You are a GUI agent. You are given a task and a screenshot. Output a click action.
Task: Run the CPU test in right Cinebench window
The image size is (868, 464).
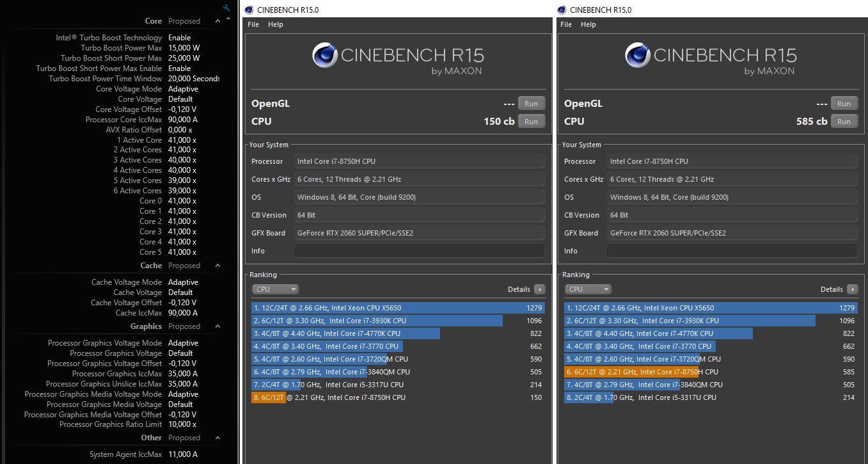click(844, 121)
